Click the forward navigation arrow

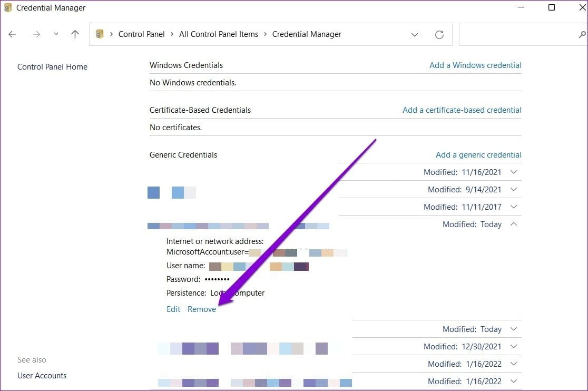point(36,34)
